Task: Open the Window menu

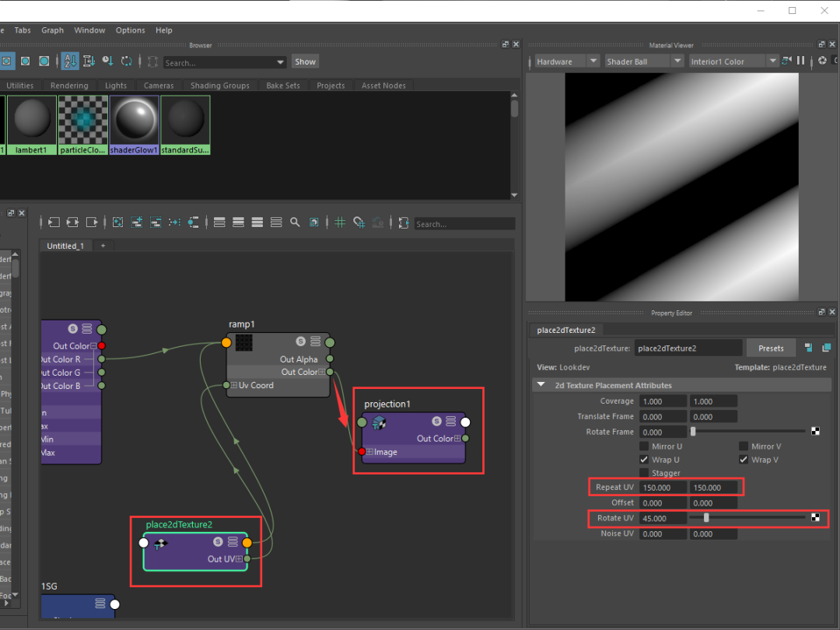Action: tap(89, 30)
